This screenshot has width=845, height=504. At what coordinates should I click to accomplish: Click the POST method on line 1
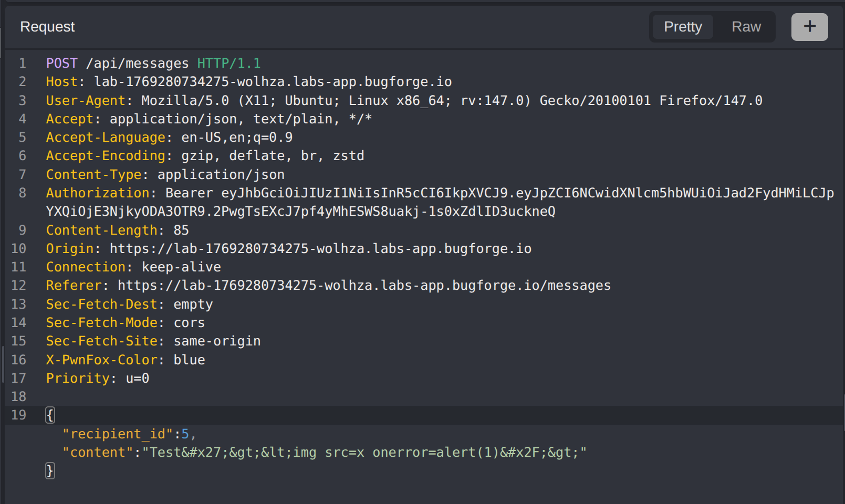[61, 64]
